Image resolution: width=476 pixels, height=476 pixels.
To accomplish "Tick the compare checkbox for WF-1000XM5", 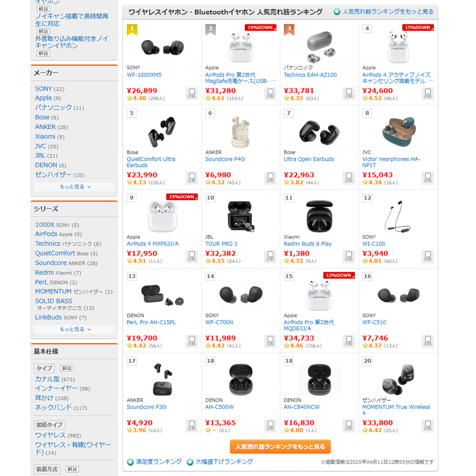I will click(x=192, y=93).
